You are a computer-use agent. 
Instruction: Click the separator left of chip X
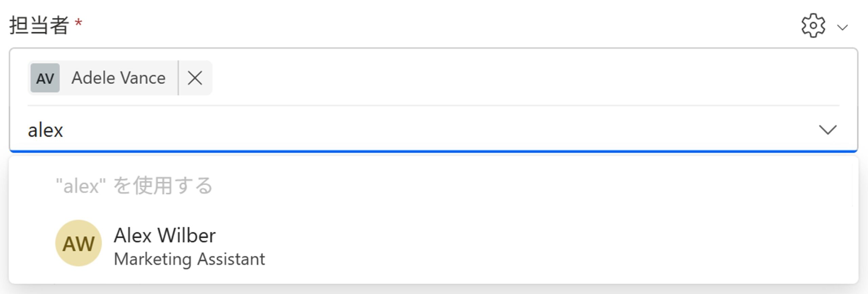(178, 78)
